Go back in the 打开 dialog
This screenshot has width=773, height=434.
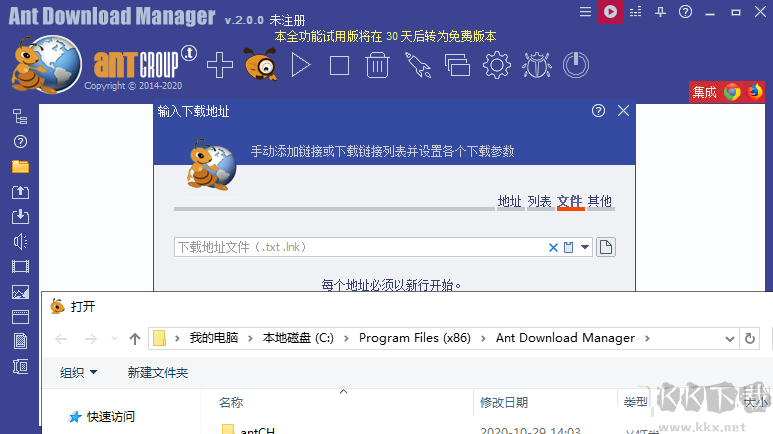coord(61,339)
